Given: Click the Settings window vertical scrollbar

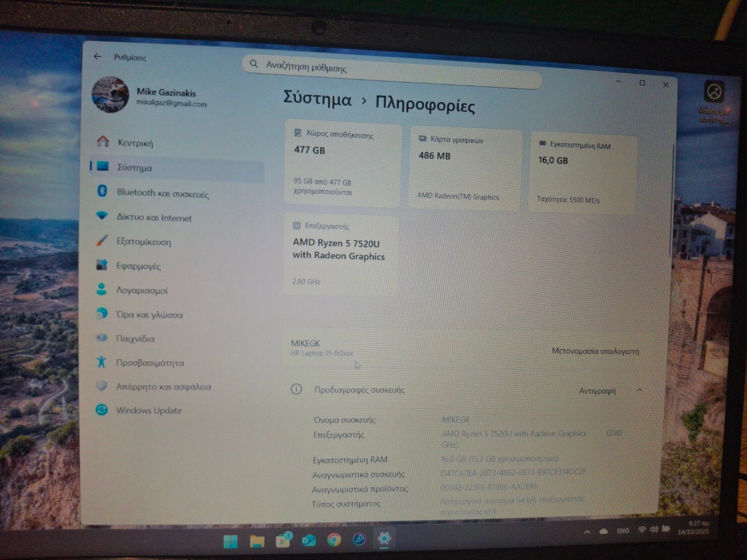Looking at the screenshot, I should point(672,200).
